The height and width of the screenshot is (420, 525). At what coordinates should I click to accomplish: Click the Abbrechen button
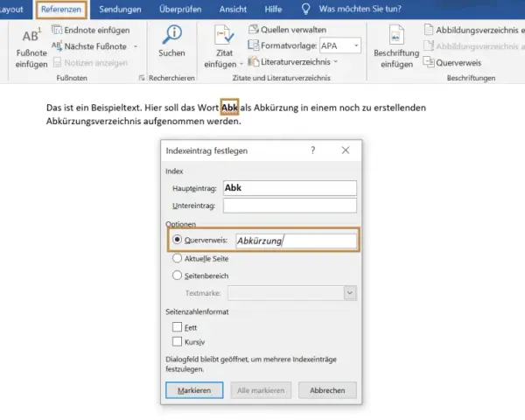327,390
